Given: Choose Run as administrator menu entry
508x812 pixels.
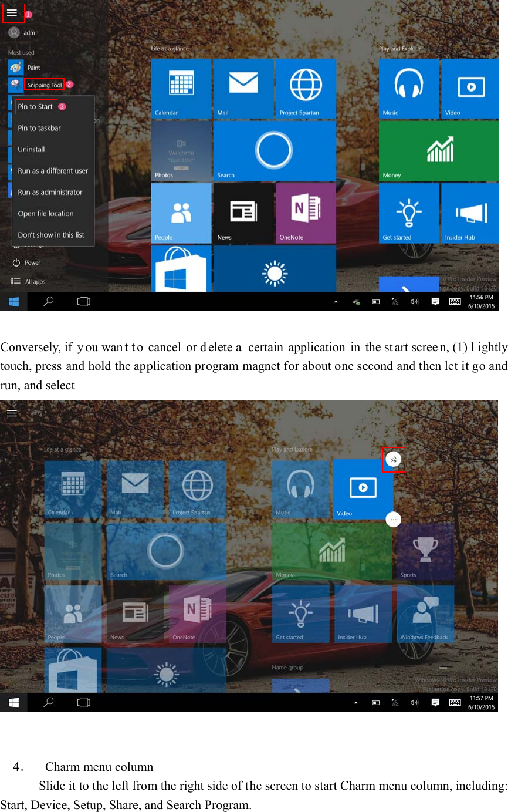Looking at the screenshot, I should [53, 191].
